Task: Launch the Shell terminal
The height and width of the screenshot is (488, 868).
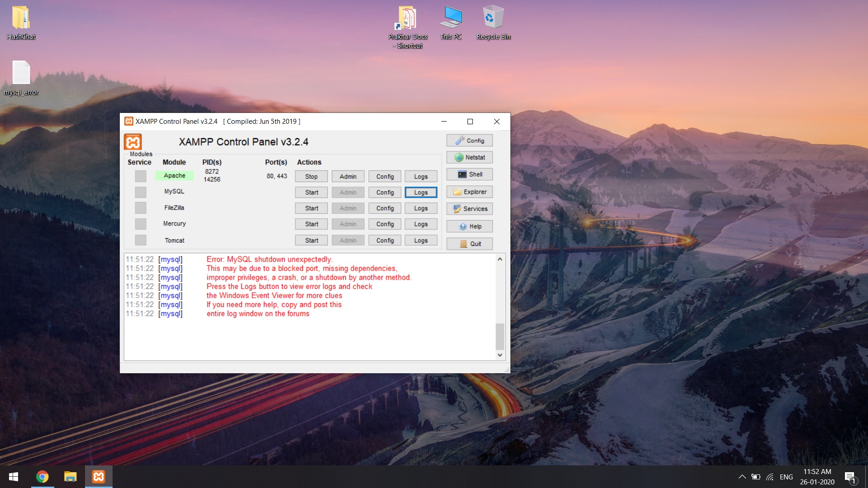Action: 471,174
